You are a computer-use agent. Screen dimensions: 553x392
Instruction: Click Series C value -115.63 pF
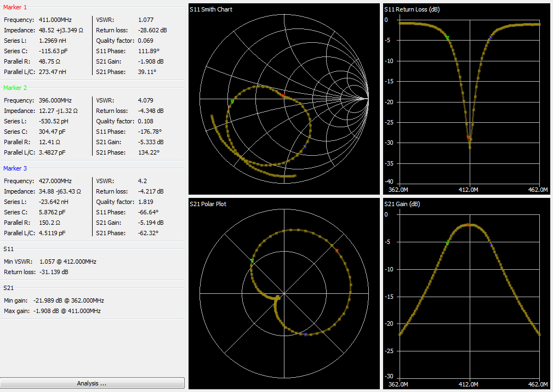(x=53, y=51)
